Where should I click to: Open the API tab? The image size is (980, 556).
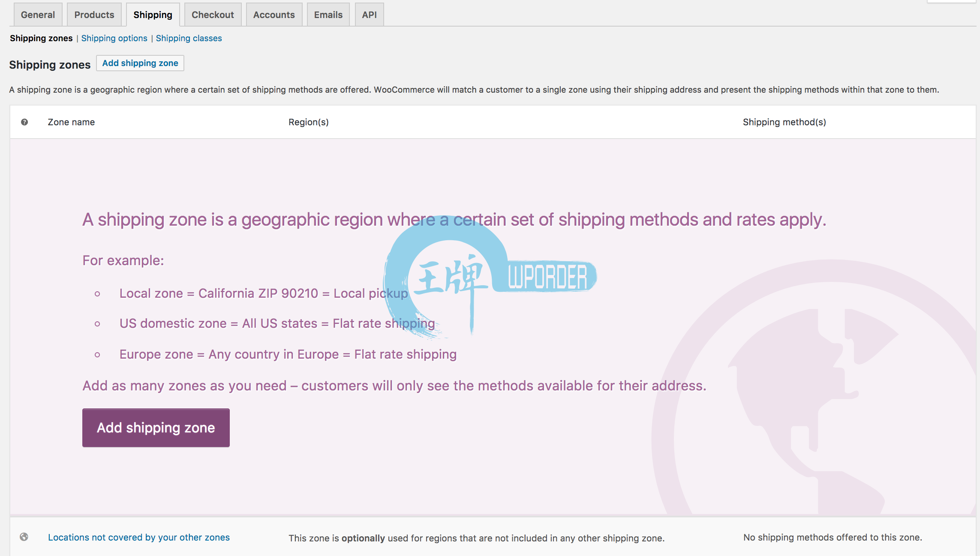click(369, 15)
